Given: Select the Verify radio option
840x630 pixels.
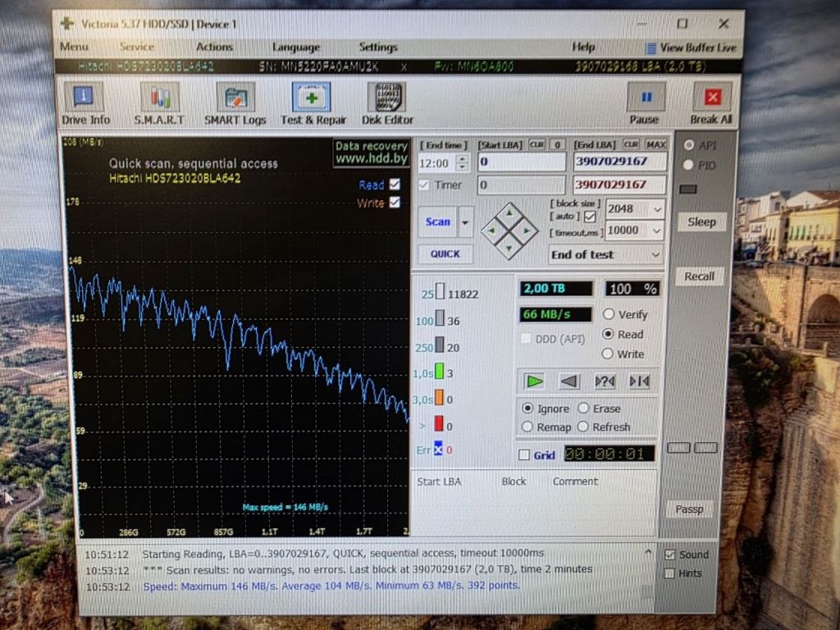Looking at the screenshot, I should point(608,314).
